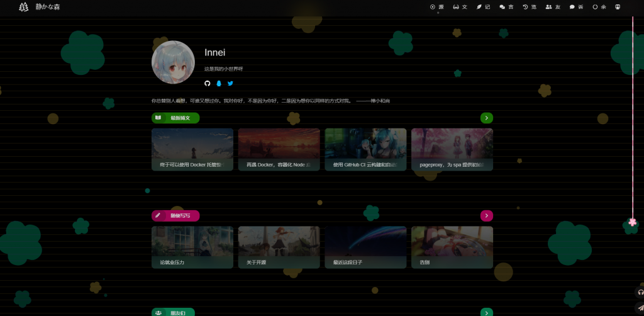The width and height of the screenshot is (644, 316).
Task: Go to the 源 navigation item
Action: pos(437,7)
